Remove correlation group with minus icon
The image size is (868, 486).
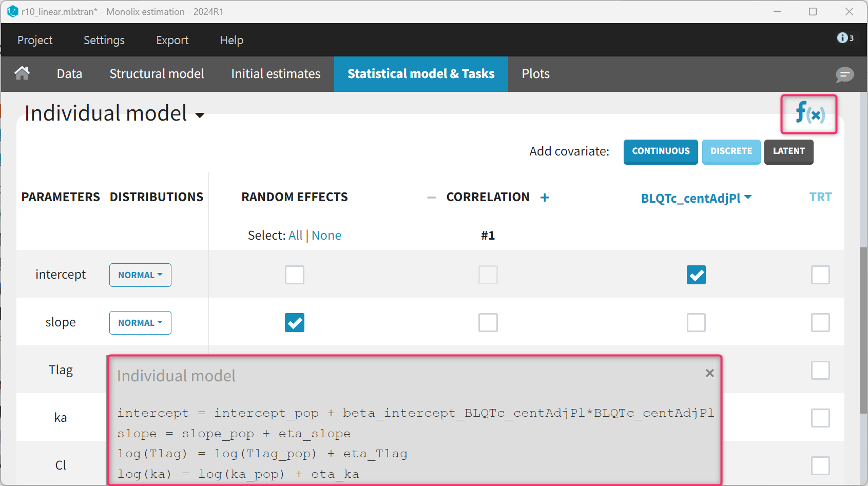click(431, 198)
